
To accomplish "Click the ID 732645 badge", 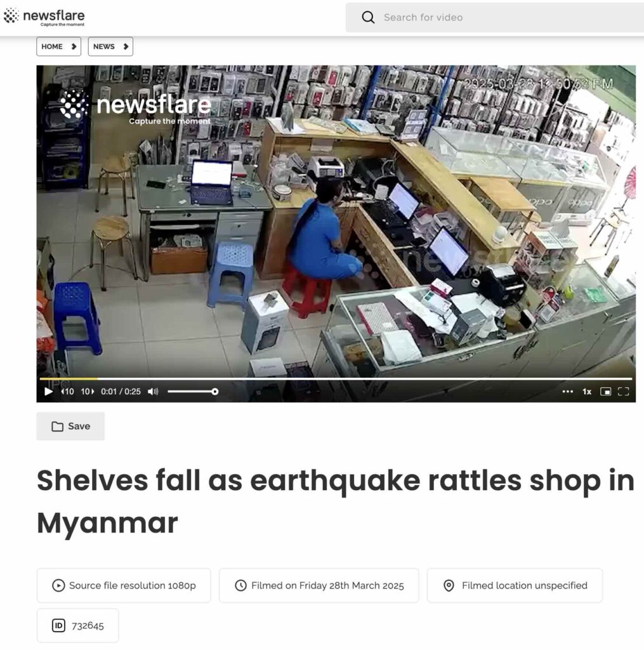I will coord(78,625).
